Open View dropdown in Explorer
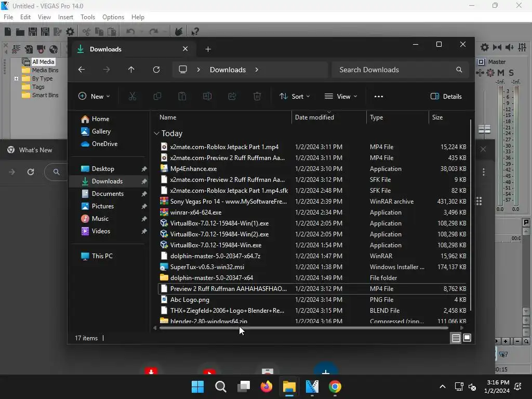532x399 pixels. 341,96
